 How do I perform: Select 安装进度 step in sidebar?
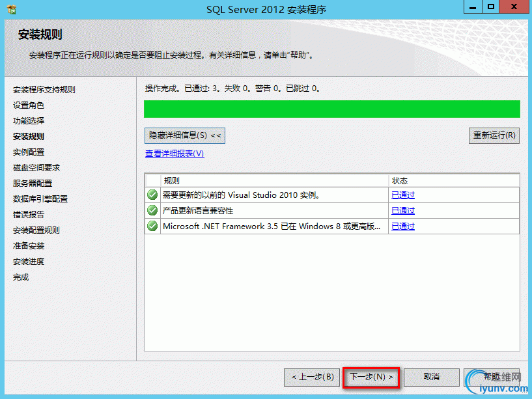(x=29, y=261)
